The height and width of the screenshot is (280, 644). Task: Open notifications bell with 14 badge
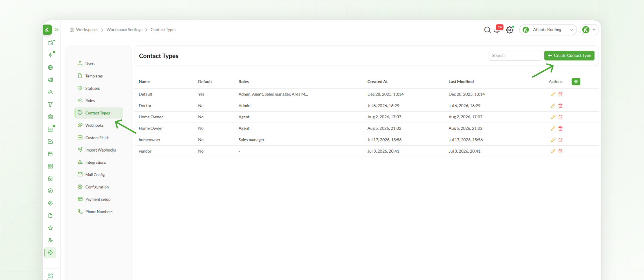(x=498, y=29)
